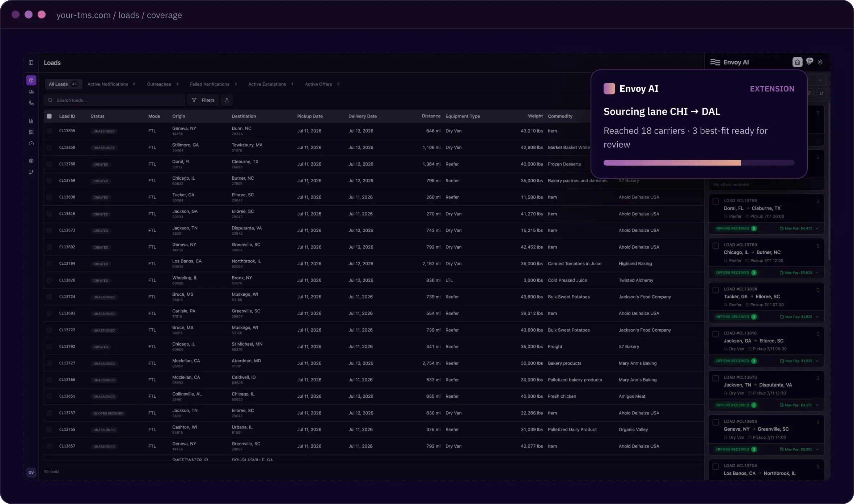
Task: Check the row checkbox for CL13839
Action: coord(49,131)
